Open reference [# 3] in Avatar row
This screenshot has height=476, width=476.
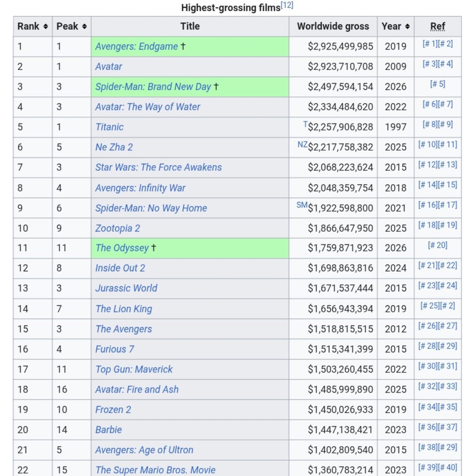coord(430,64)
